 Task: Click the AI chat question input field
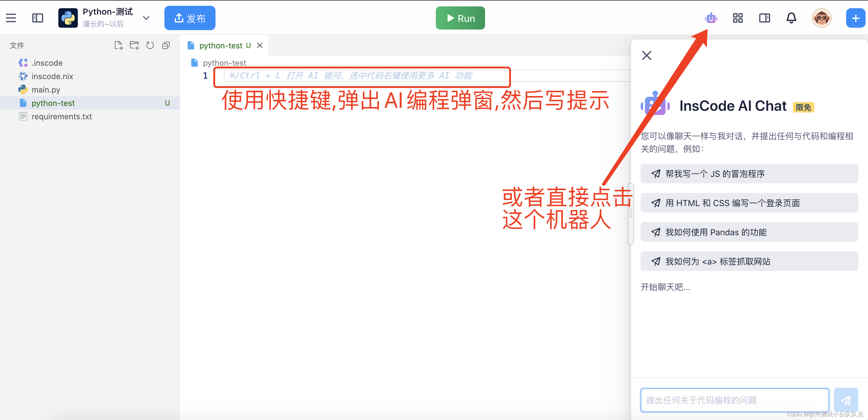pyautogui.click(x=734, y=400)
